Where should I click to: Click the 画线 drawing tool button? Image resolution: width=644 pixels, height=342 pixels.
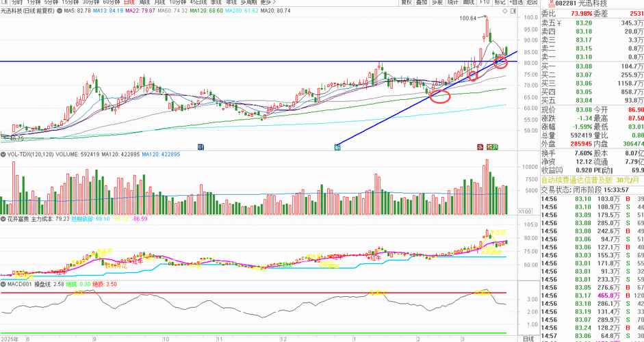(469, 2)
